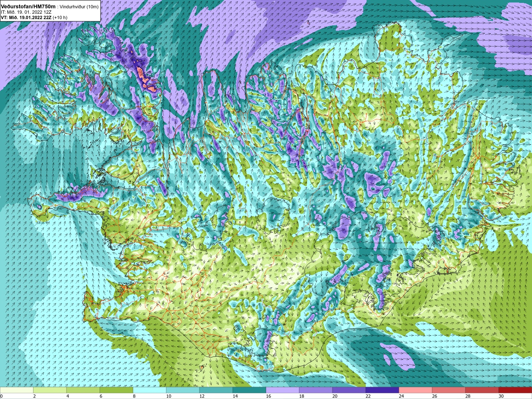Click the 'VT: Mið. 19.01.2022 22Z (+10 h)' line
This screenshot has width=532, height=399.
34,17
